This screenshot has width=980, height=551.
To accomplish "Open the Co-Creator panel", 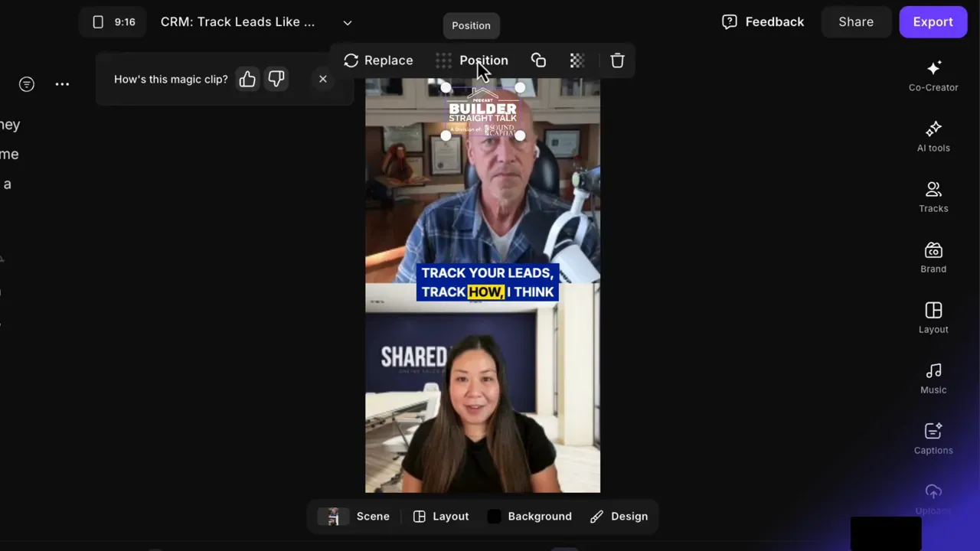I will (933, 76).
